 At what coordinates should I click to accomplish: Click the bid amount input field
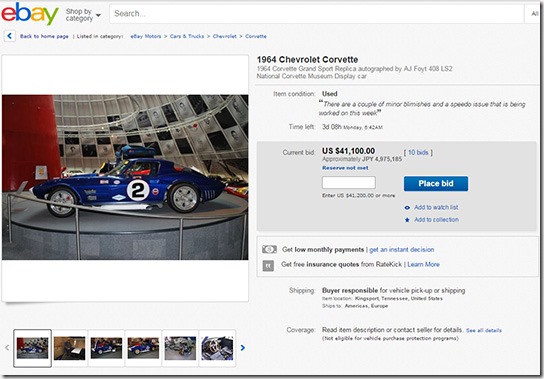(x=349, y=183)
